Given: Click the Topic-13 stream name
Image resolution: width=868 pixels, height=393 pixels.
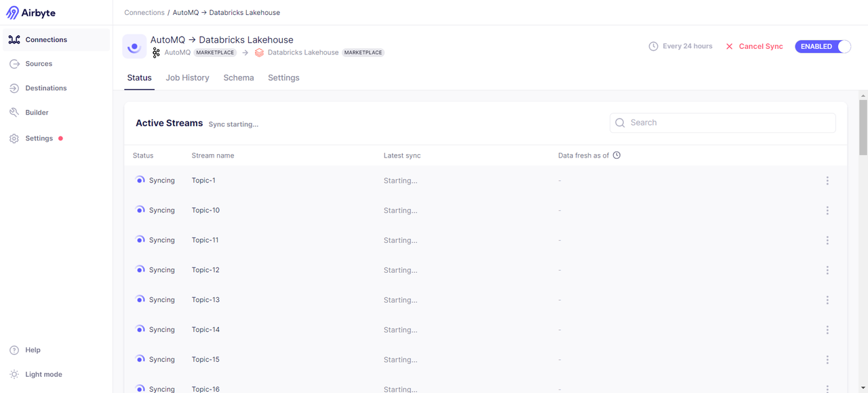Looking at the screenshot, I should coord(205,300).
